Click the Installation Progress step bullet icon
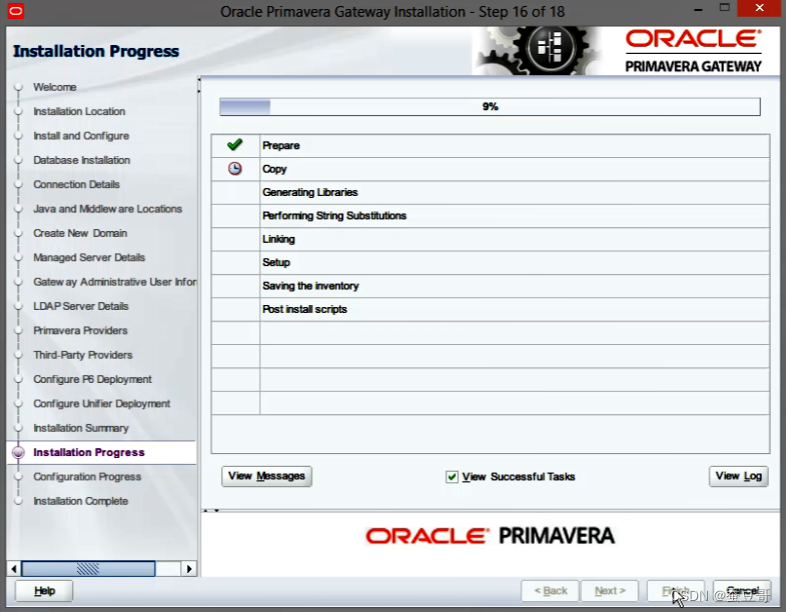This screenshot has width=786, height=612. (x=18, y=453)
